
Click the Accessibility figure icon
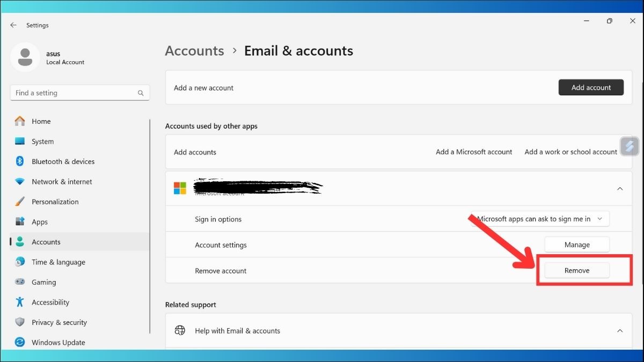20,302
